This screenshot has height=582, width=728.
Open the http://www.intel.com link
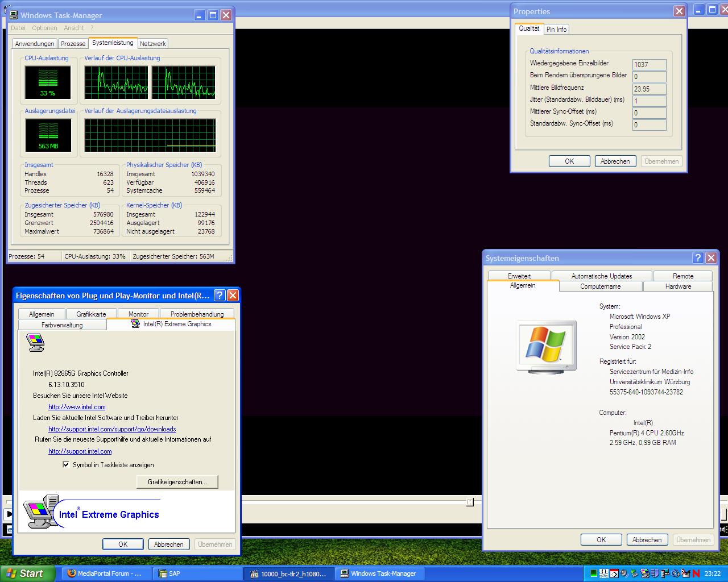(x=77, y=407)
